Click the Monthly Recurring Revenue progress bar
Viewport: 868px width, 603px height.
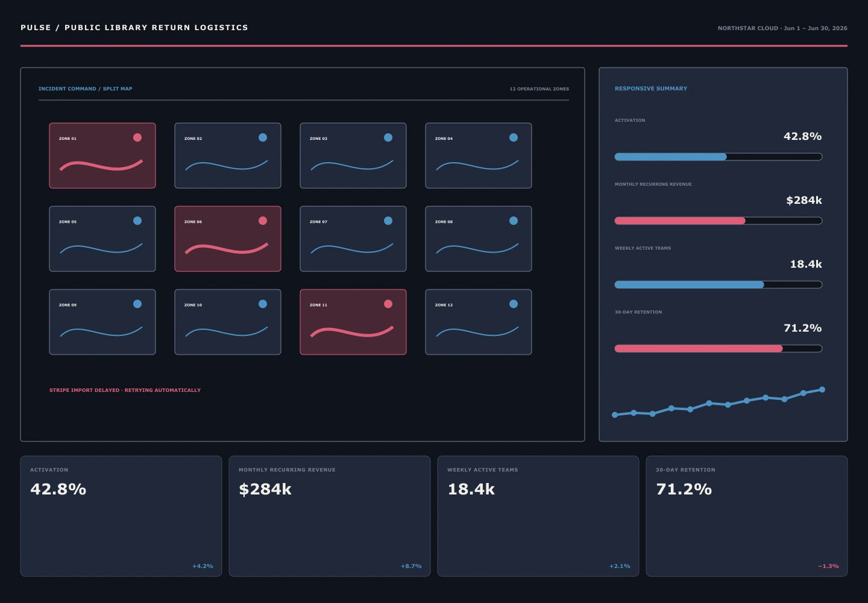719,221
